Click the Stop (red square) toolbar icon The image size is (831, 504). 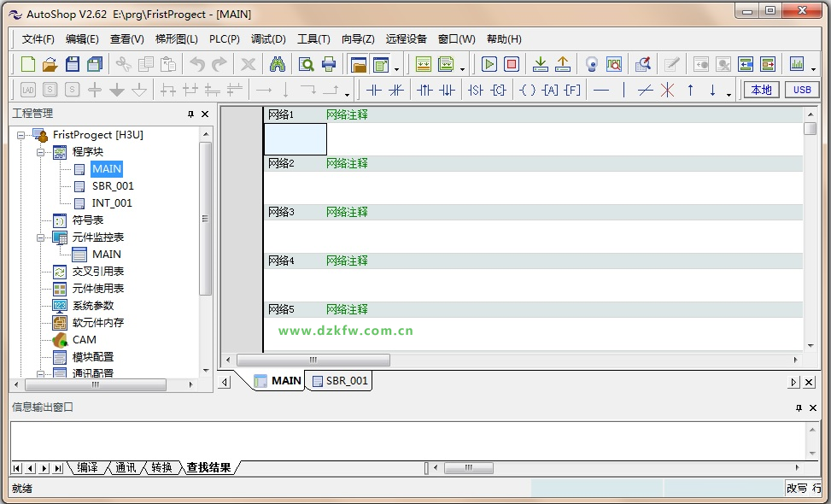point(512,64)
